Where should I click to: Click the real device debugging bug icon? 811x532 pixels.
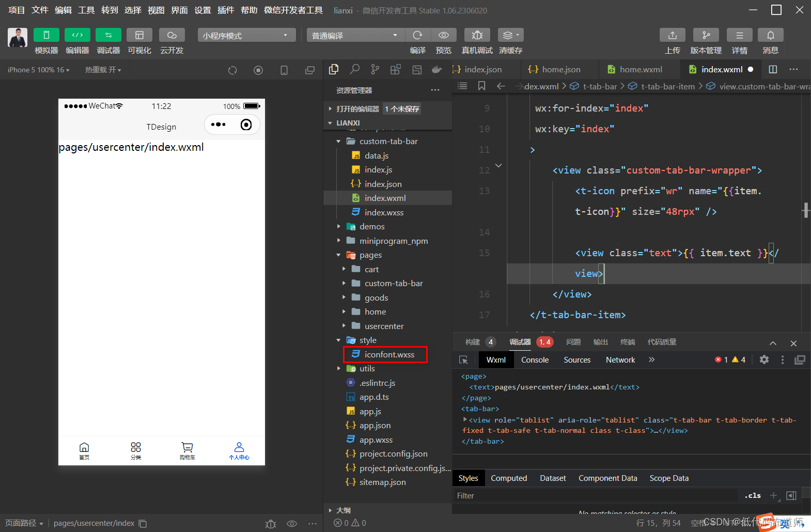coord(477,35)
